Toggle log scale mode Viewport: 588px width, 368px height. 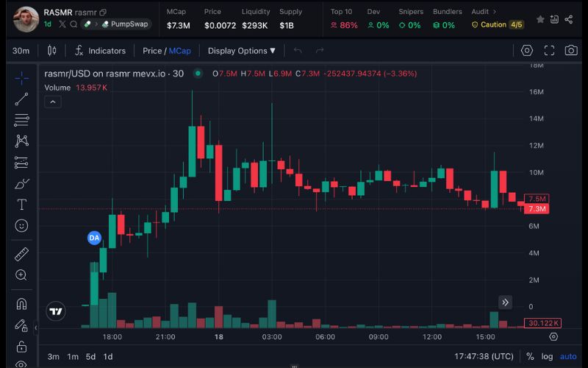click(547, 356)
